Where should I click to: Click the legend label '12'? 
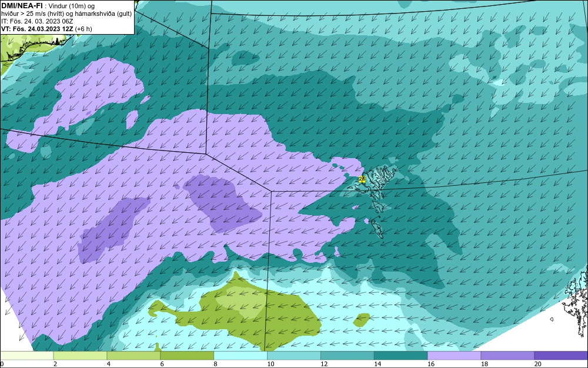point(324,364)
